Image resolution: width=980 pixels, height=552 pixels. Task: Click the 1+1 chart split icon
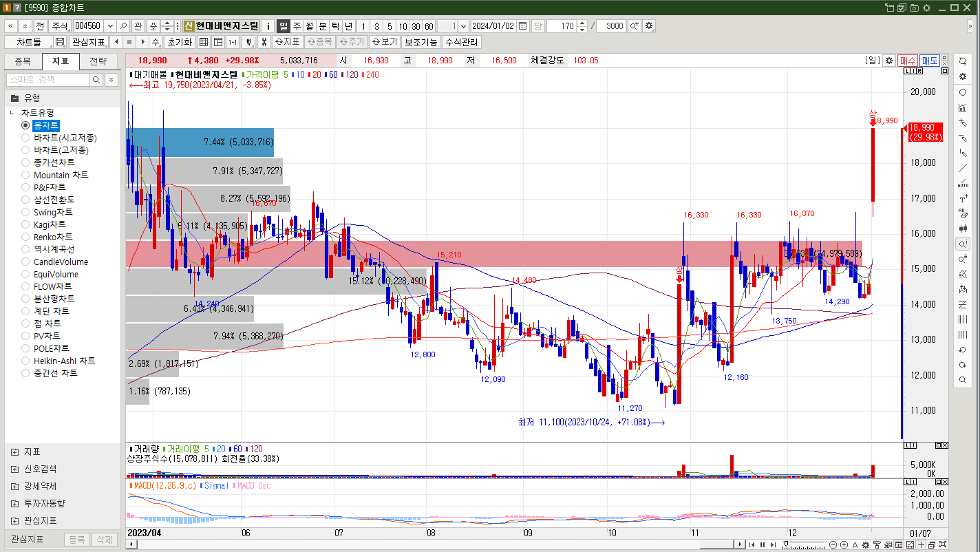tap(233, 42)
